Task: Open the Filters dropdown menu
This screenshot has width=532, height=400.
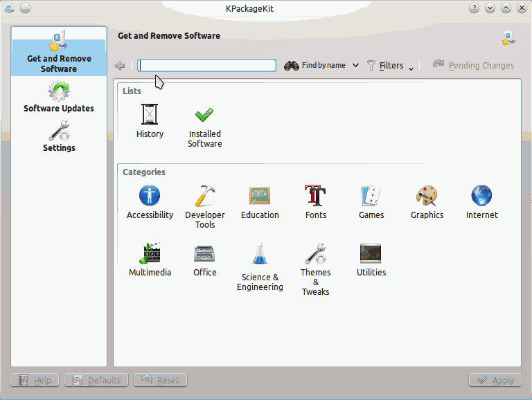Action: (x=390, y=66)
